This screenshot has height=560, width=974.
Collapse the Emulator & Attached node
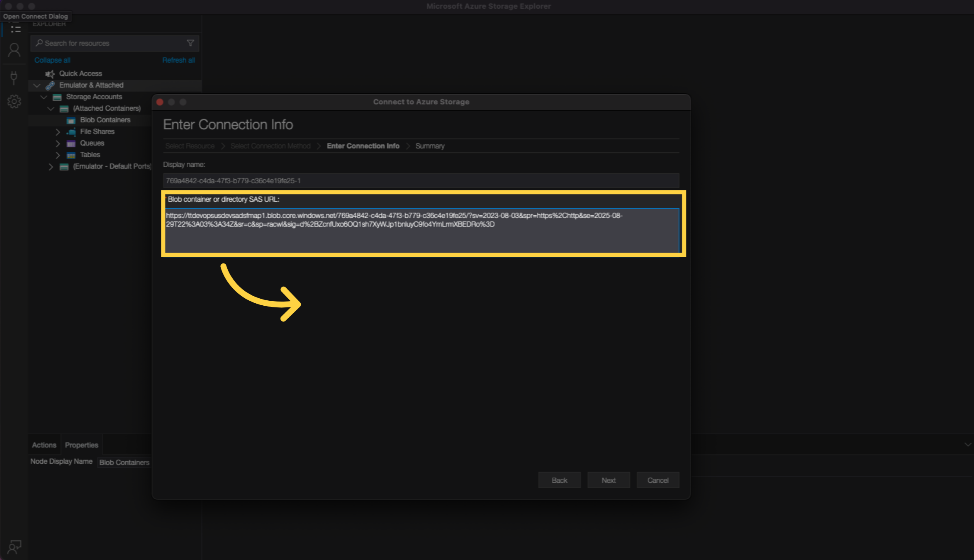pyautogui.click(x=37, y=85)
